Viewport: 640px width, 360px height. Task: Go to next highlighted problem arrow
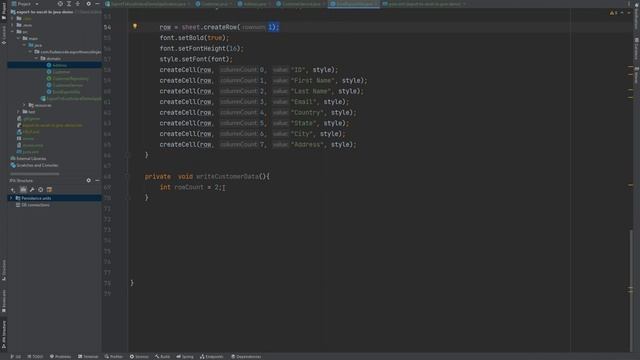point(629,13)
